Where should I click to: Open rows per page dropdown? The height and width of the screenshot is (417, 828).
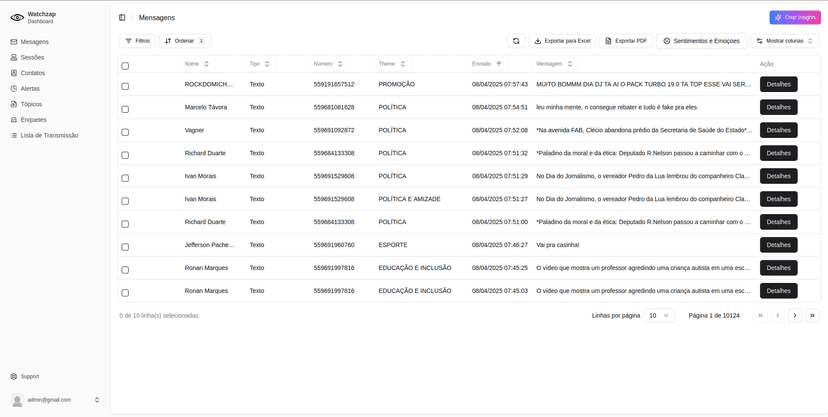[659, 315]
